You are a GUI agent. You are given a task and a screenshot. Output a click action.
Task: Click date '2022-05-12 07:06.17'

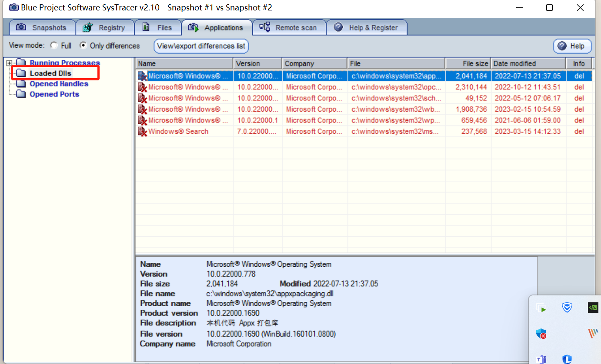(x=528, y=98)
